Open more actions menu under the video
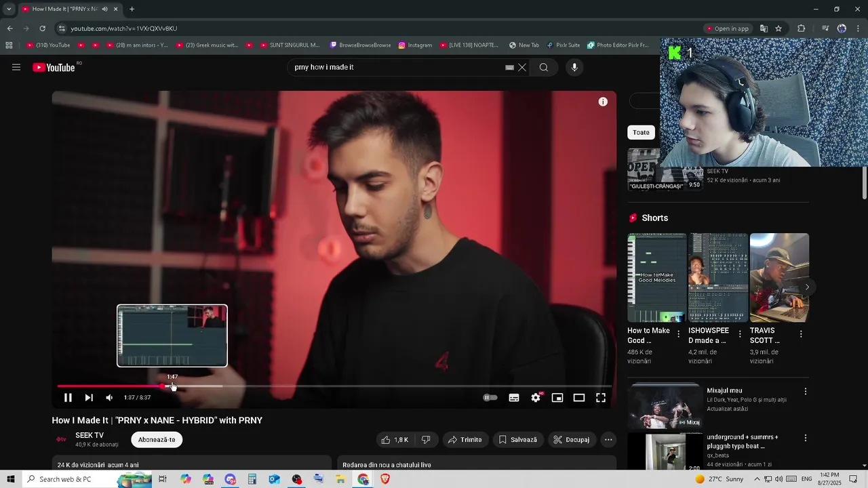The height and width of the screenshot is (488, 868). 608,440
